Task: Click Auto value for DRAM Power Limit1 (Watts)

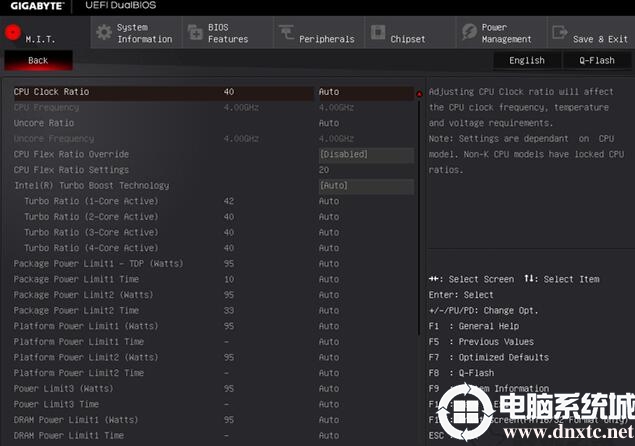Action: (x=329, y=420)
